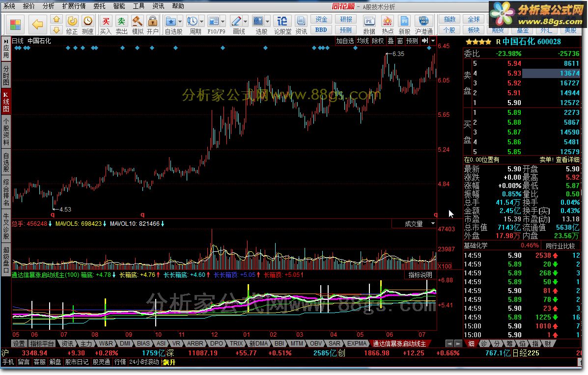Click the BBD toolbar button
The height and width of the screenshot is (375, 588).
(321, 29)
